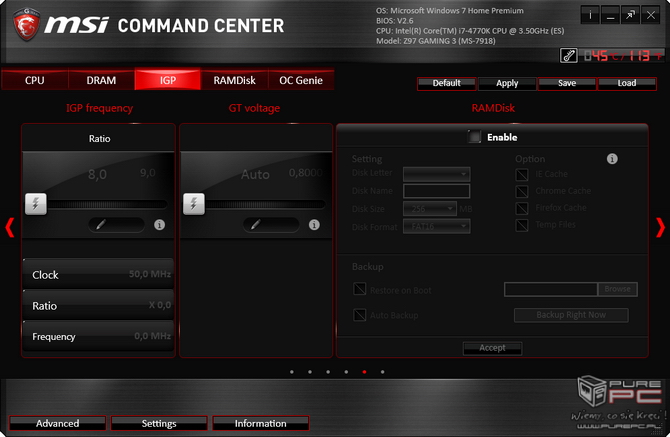The image size is (670, 437).
Task: Switch to the CPU tab
Action: pos(35,80)
